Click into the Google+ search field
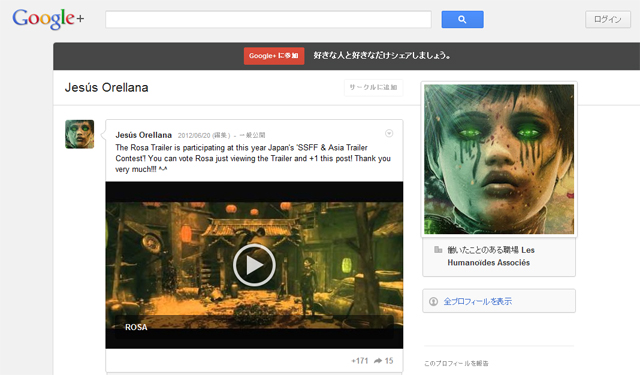This screenshot has height=375, width=640. 268,20
